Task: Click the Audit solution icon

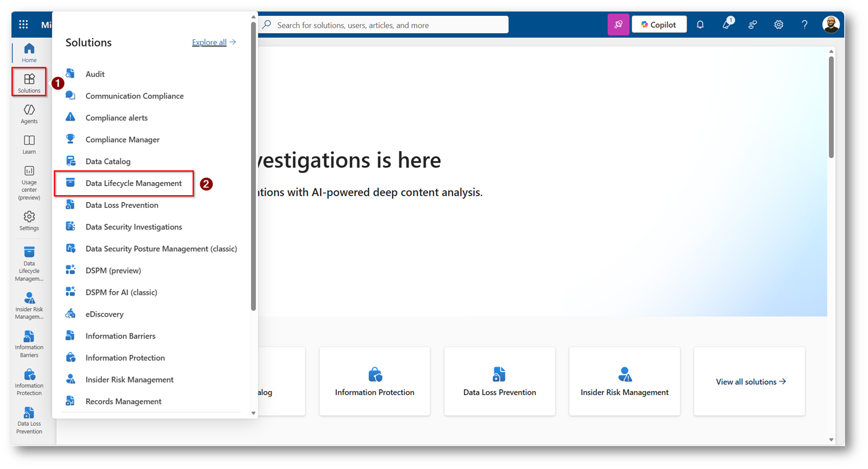Action: 70,74
